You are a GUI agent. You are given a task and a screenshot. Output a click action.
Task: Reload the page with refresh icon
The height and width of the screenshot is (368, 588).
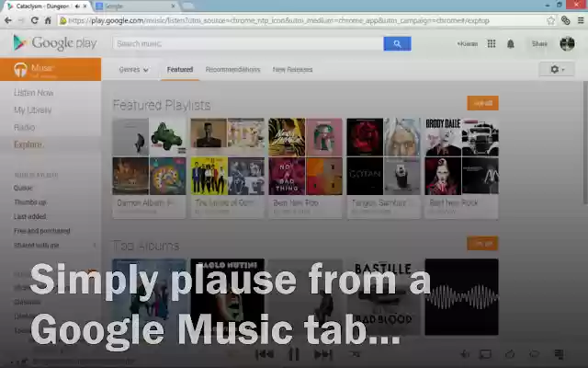pos(35,20)
